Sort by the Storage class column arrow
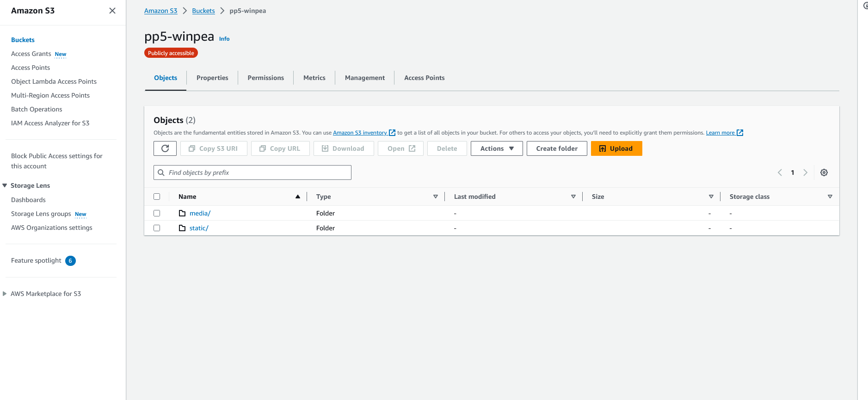This screenshot has width=868, height=400. [x=830, y=197]
